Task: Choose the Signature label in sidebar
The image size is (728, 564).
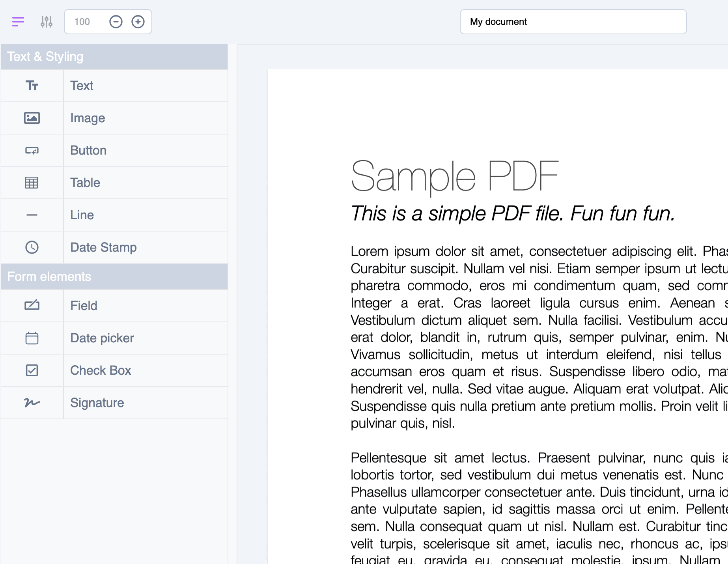Action: point(97,403)
